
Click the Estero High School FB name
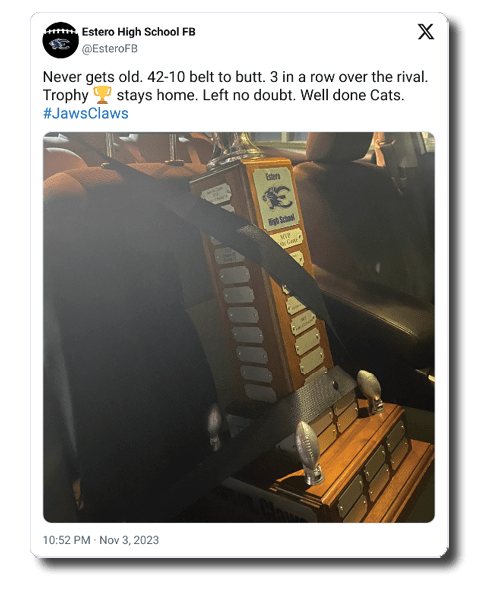[x=139, y=32]
